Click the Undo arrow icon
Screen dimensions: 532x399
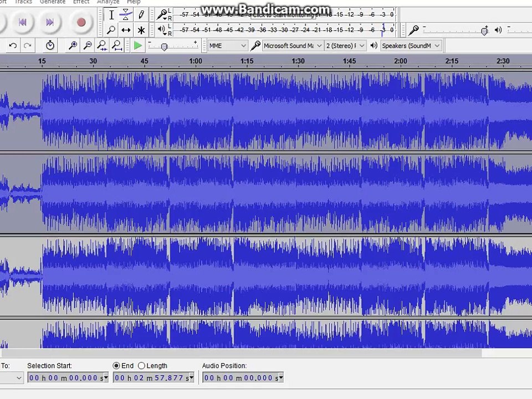13,45
